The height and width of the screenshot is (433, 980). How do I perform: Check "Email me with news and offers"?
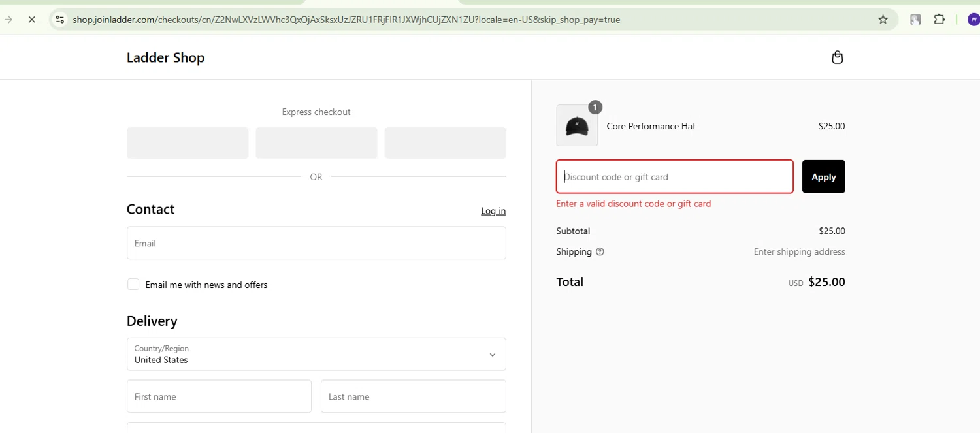133,284
